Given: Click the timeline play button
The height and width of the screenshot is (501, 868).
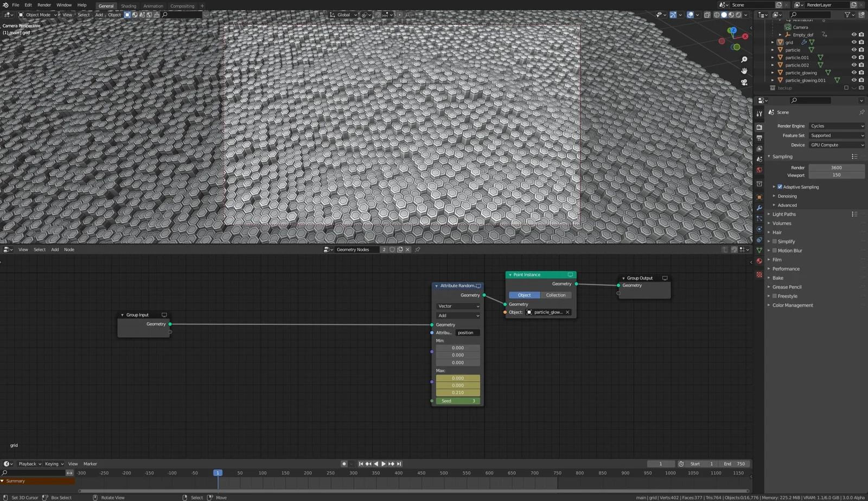Looking at the screenshot, I should [x=383, y=464].
